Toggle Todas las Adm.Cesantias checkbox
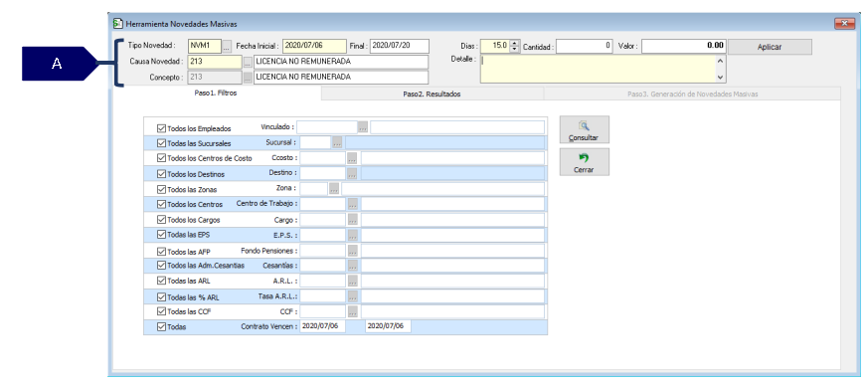 coord(162,266)
